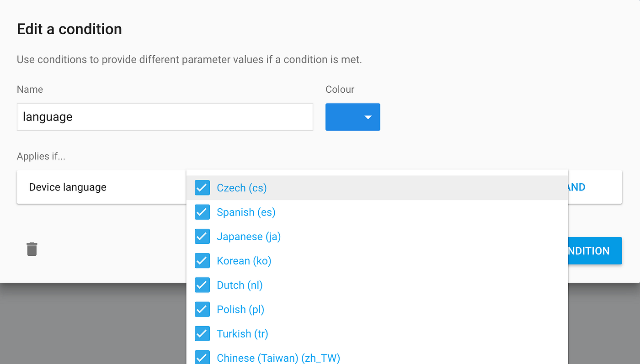This screenshot has width=640, height=364.
Task: Click the Czech (cs) label text
Action: pos(242,188)
